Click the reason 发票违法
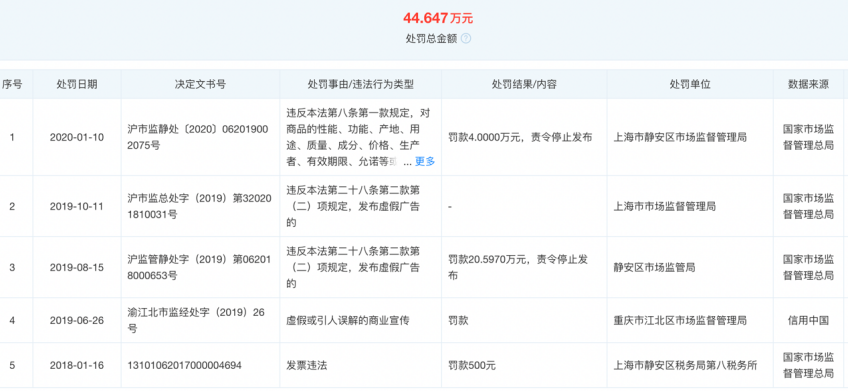 point(307,366)
